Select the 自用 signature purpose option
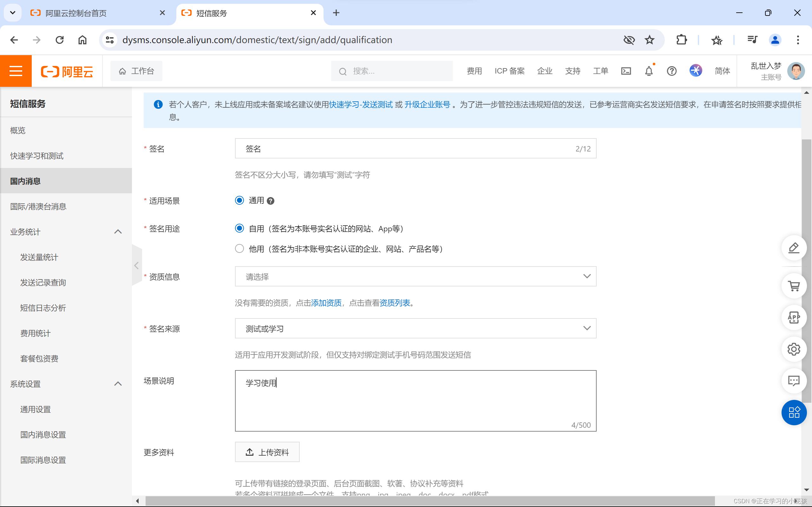Screen dimensions: 812x507 point(239,228)
